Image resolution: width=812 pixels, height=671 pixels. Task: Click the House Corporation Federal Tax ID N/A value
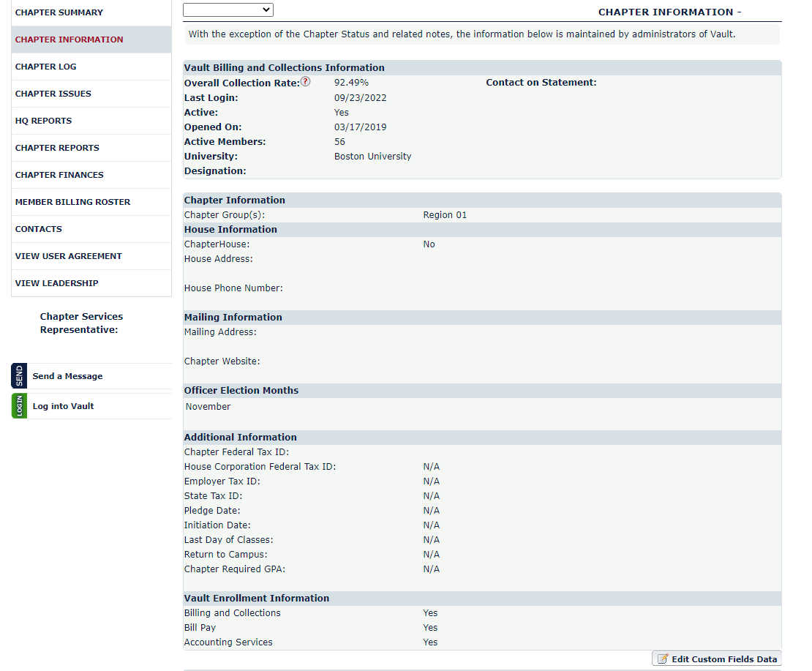pyautogui.click(x=431, y=466)
